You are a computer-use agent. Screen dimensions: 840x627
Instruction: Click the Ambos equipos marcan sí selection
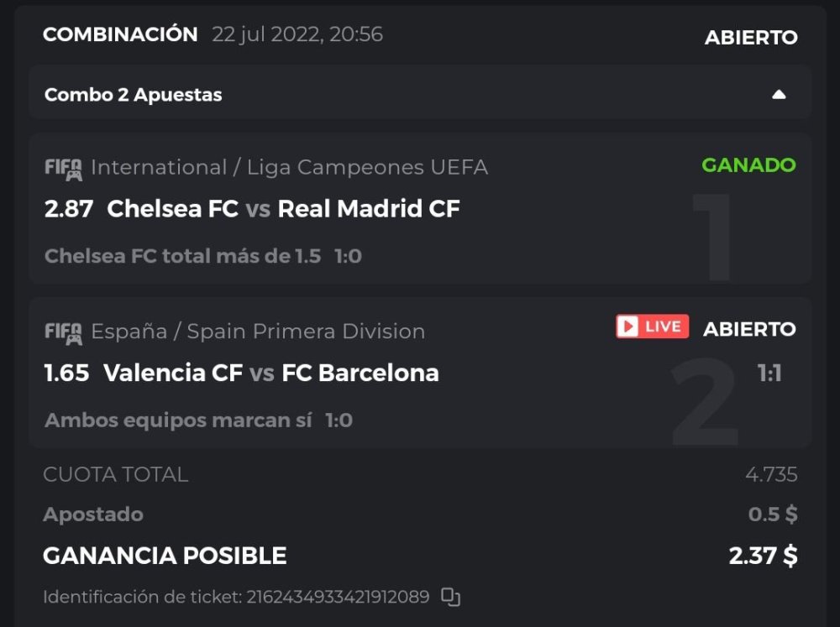tap(178, 420)
